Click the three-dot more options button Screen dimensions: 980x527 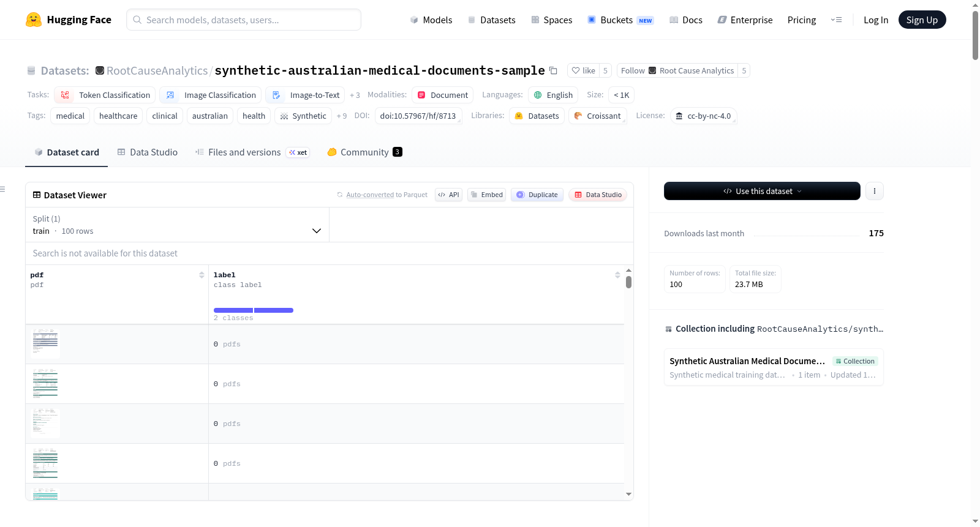tap(875, 191)
